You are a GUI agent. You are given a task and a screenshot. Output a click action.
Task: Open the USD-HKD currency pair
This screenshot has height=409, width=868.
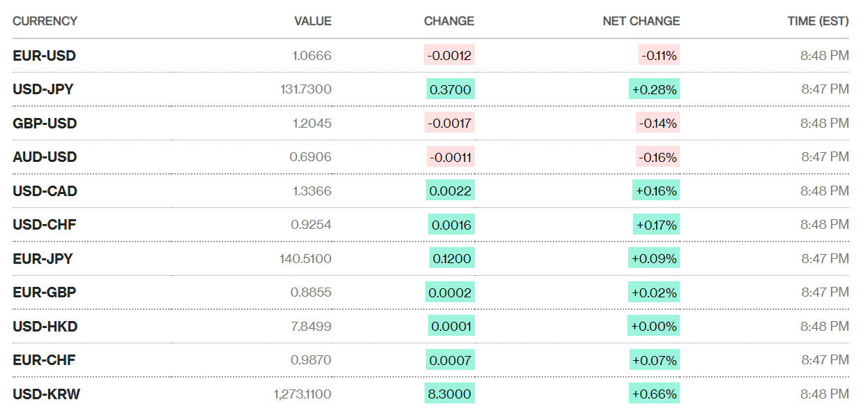click(x=45, y=327)
